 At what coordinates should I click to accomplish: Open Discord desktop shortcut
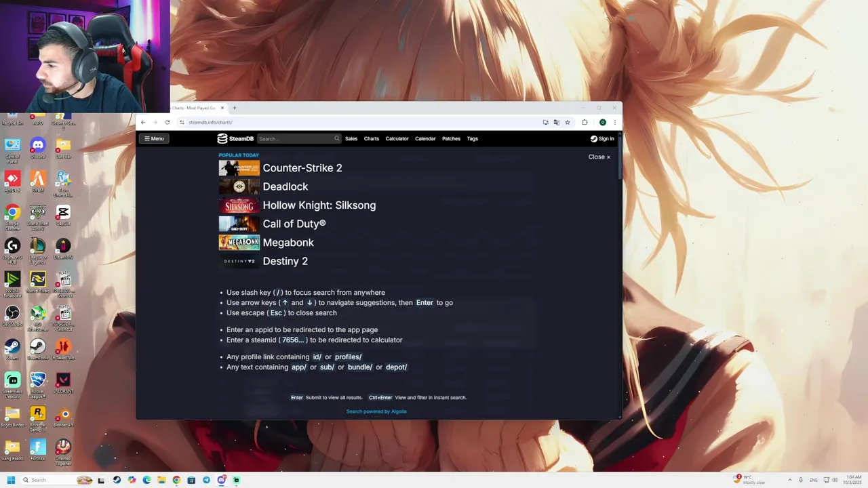click(38, 148)
